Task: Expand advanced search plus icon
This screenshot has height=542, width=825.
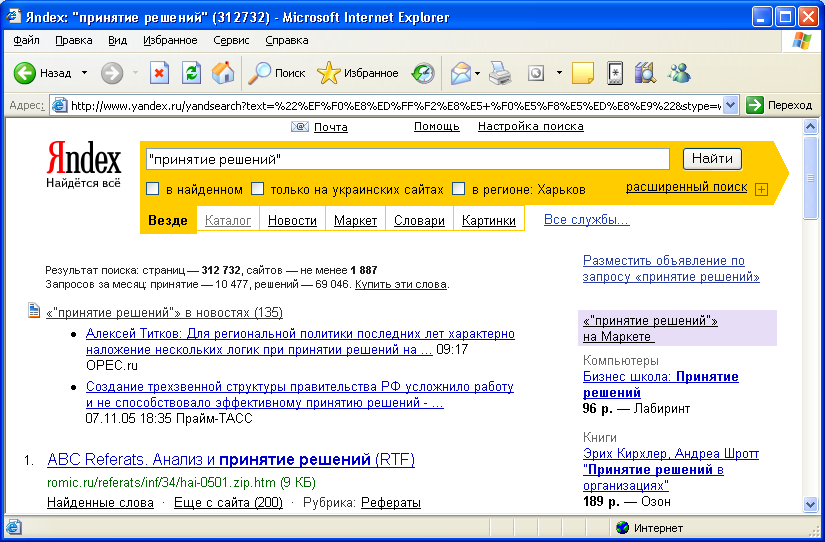Action: click(x=761, y=189)
